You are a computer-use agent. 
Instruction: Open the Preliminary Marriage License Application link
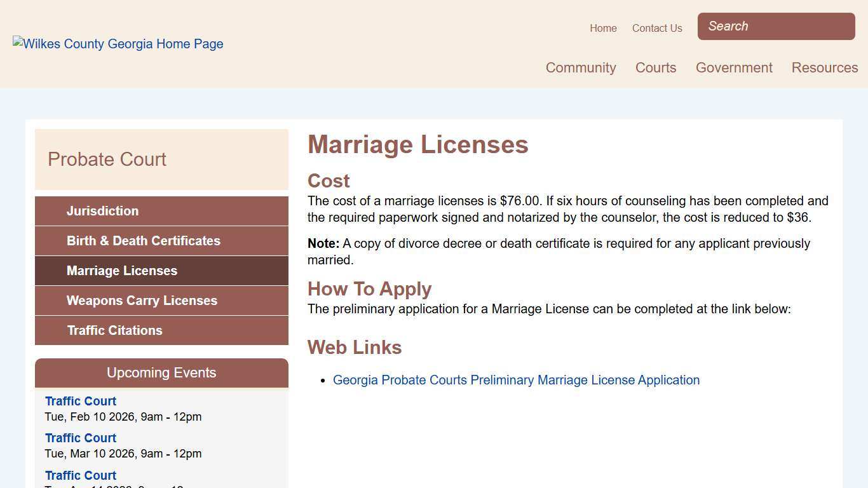tap(516, 380)
